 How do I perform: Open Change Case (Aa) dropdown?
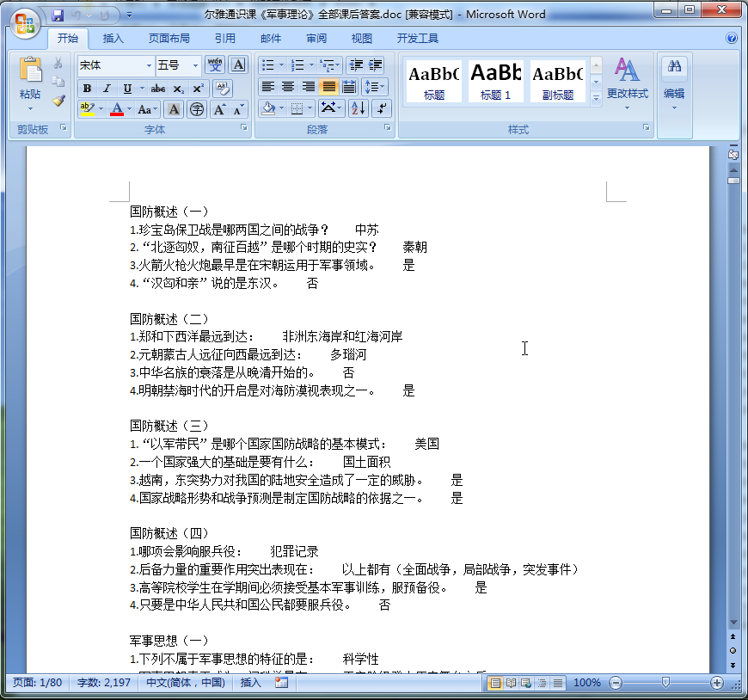point(146,109)
